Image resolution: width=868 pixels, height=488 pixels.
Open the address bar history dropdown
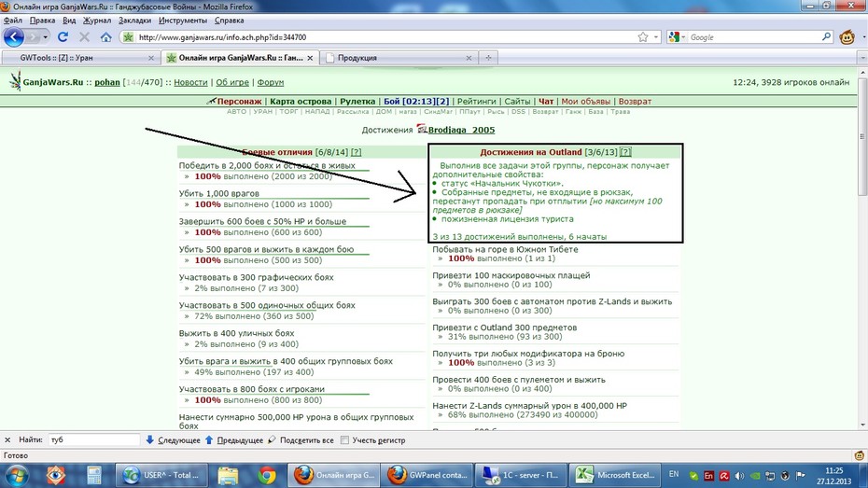[656, 37]
